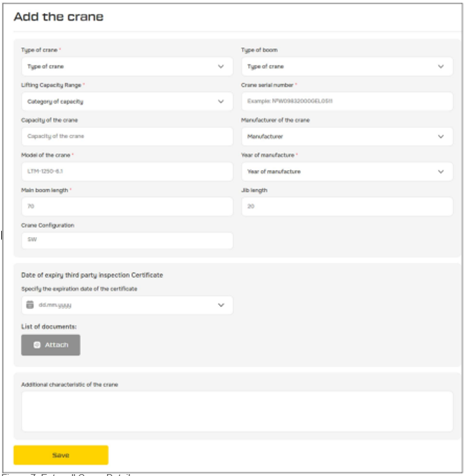The image size is (465, 476).
Task: Click the Jib length input field
Action: coord(347,206)
